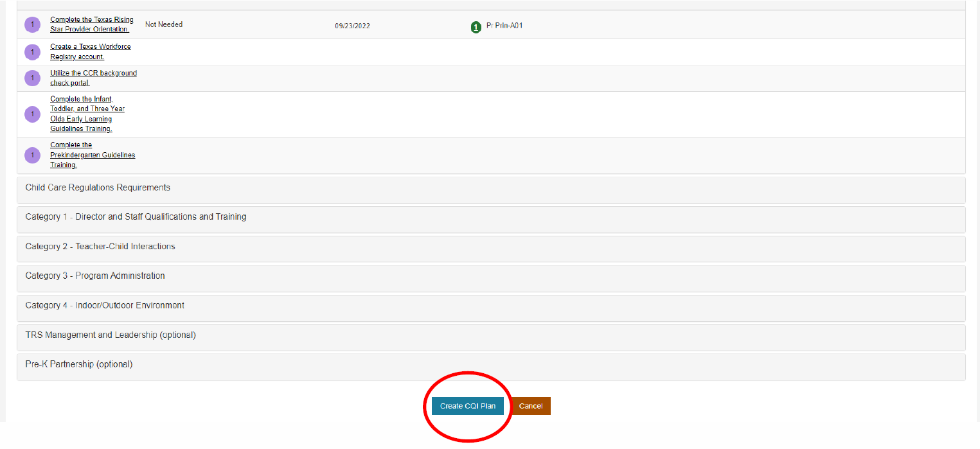Open Category 2 - Teacher-Child Interactions section
Viewport: 980px width, 449px height.
(x=100, y=246)
